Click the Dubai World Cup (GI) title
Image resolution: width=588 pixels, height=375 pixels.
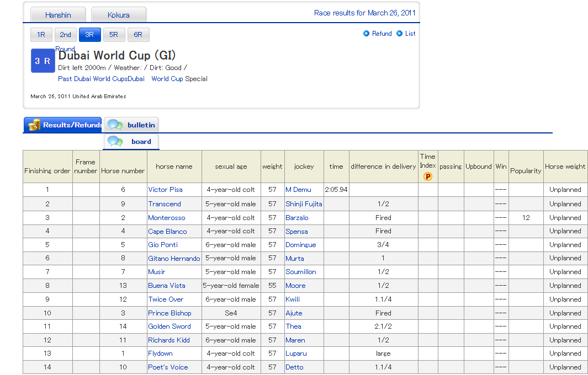point(117,56)
